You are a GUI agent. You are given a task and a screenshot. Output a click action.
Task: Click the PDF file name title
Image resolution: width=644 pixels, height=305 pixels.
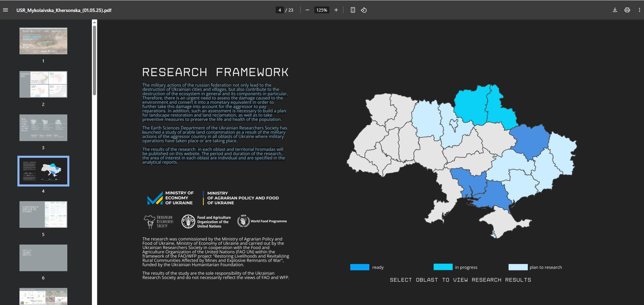coord(64,10)
